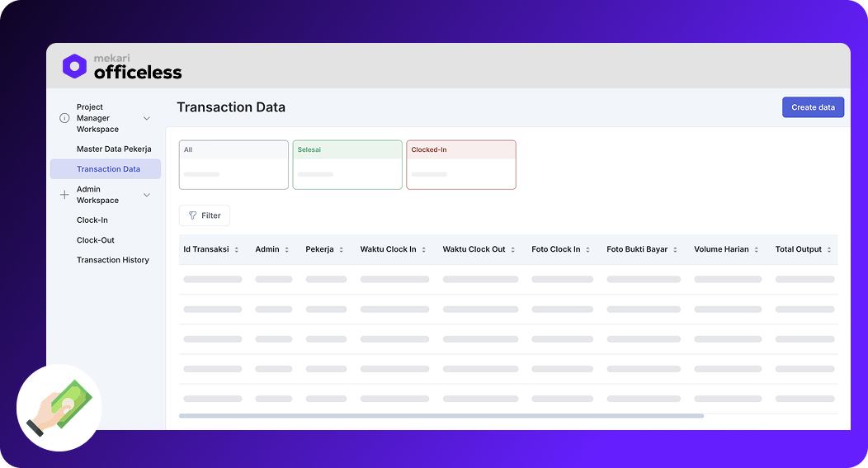The image size is (868, 468).
Task: Click the Create data button
Action: click(813, 107)
